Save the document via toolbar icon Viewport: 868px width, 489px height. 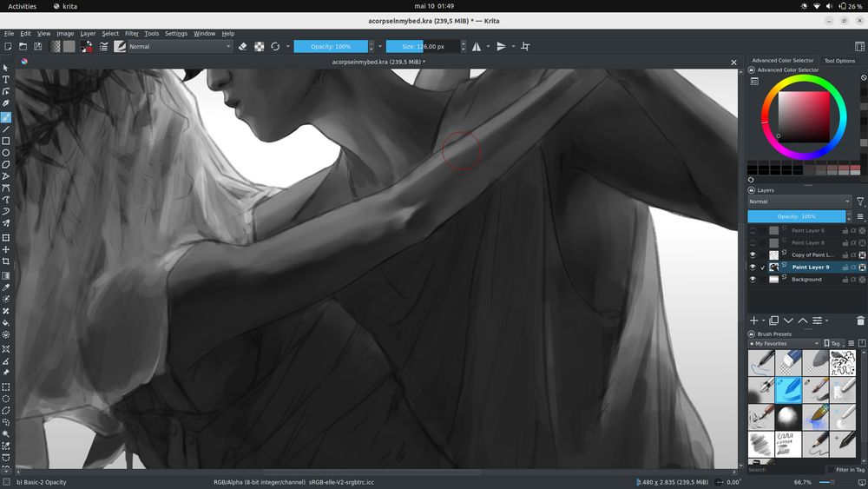(x=37, y=47)
